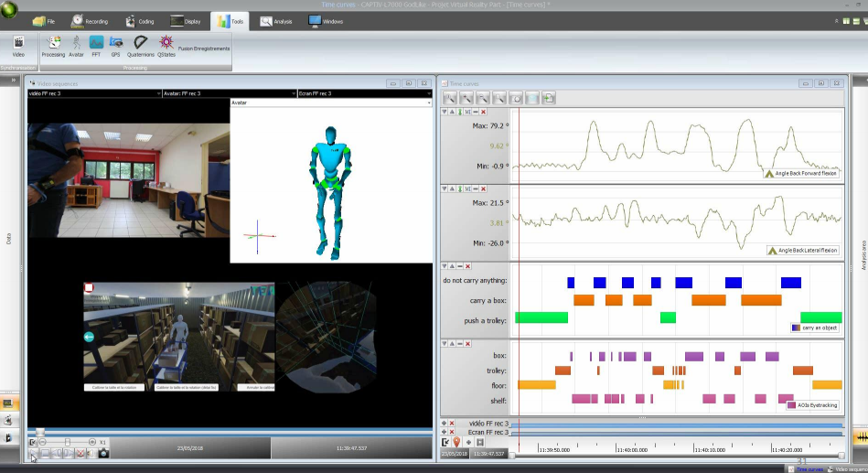This screenshot has width=868, height=473.
Task: Remove the Back Forward flexion curve with red X
Action: (x=484, y=112)
